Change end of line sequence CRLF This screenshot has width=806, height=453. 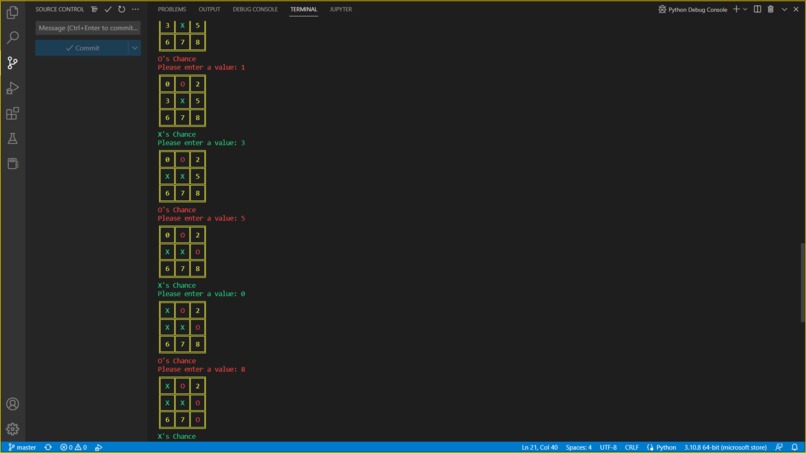click(x=631, y=447)
